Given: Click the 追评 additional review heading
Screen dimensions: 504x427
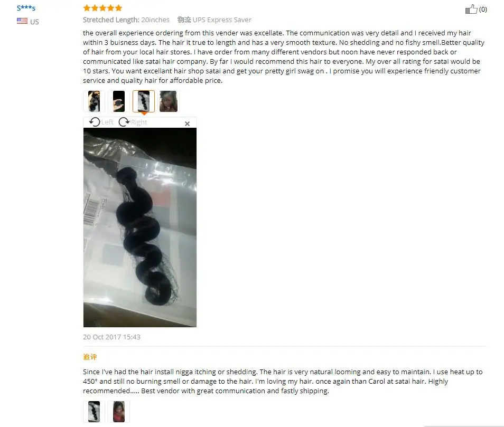Looking at the screenshot, I should click(90, 357).
